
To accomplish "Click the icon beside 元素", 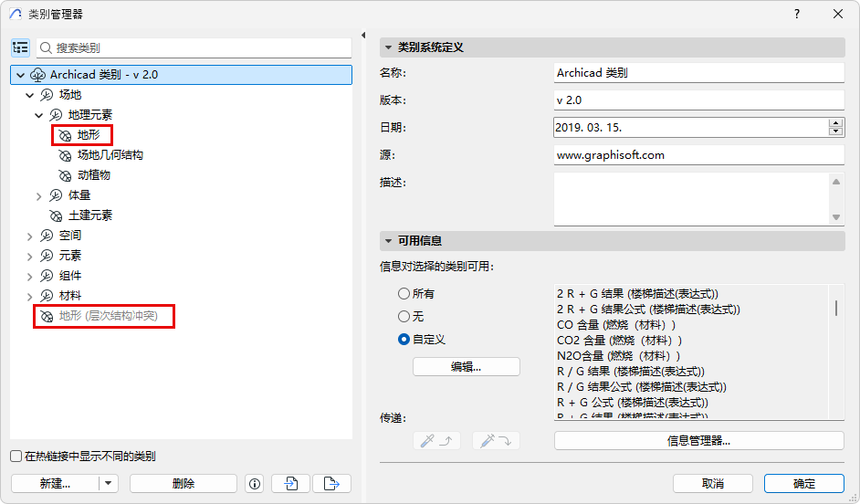I will coord(47,256).
